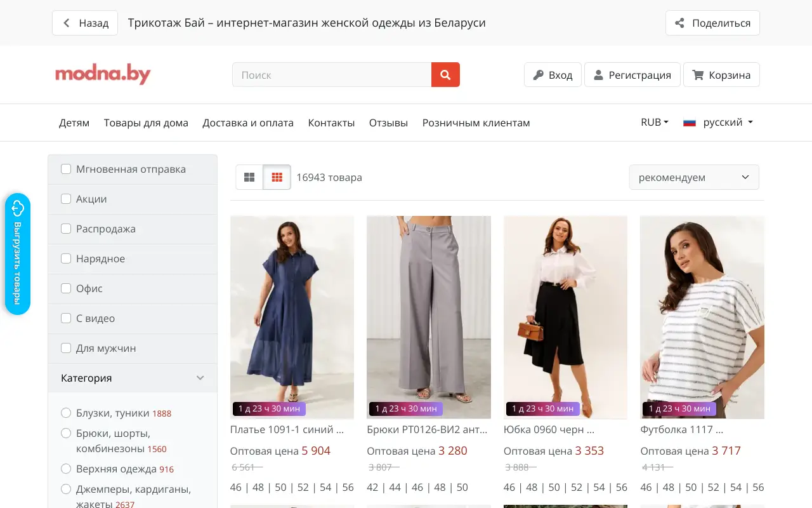Image resolution: width=812 pixels, height=508 pixels.
Task: Open the Доставка и оплата menu item
Action: [248, 123]
